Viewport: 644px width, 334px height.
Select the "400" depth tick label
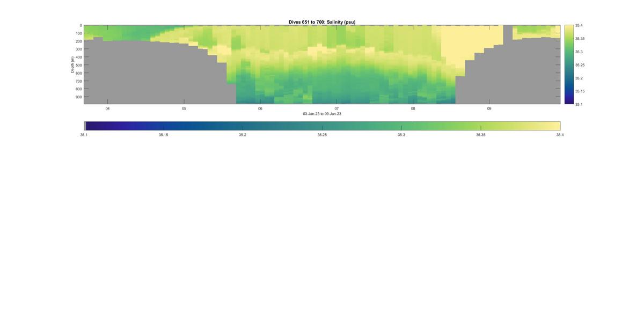point(78,57)
